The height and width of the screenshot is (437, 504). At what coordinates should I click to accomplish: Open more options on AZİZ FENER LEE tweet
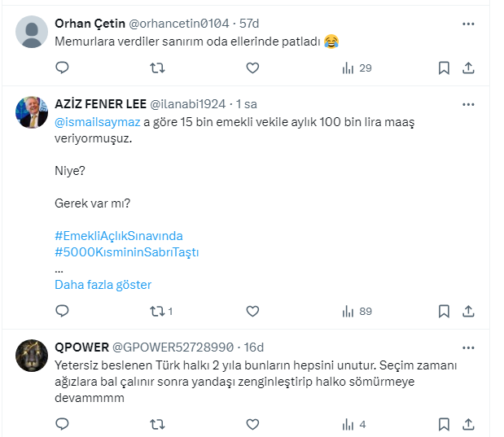[468, 105]
